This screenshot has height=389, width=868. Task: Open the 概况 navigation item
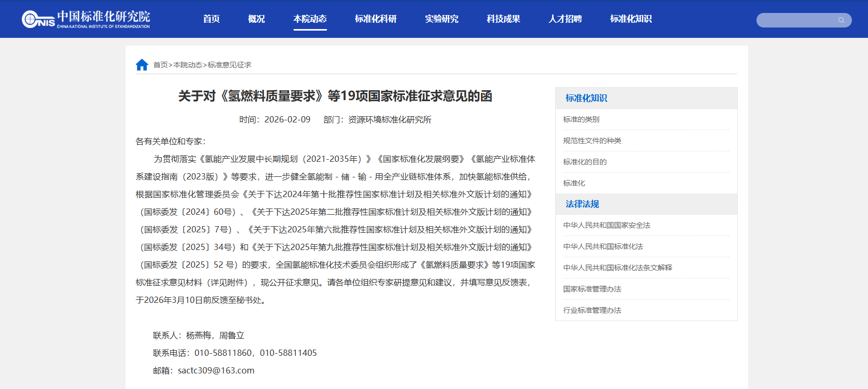pyautogui.click(x=256, y=19)
